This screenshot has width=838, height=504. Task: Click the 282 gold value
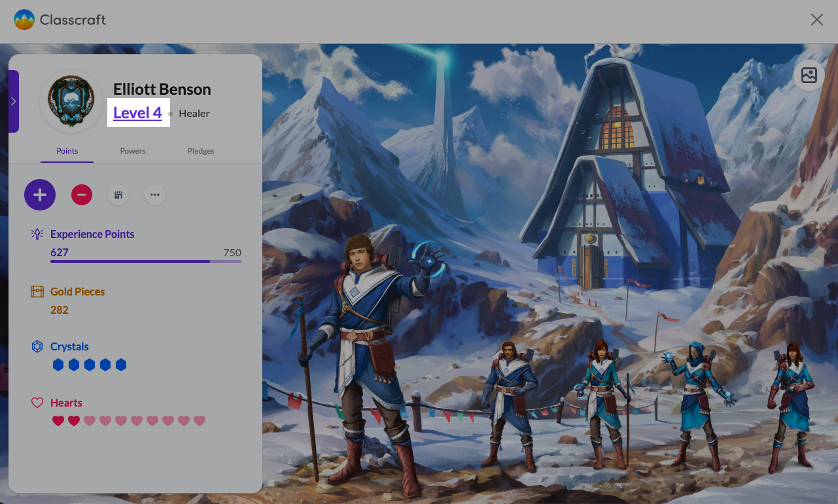pyautogui.click(x=60, y=310)
